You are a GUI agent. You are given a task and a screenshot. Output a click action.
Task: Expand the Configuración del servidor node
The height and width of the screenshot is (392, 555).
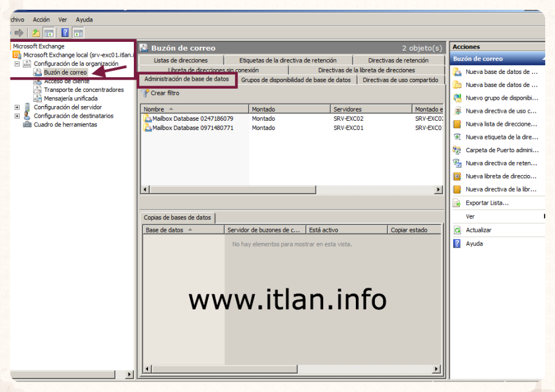17,107
